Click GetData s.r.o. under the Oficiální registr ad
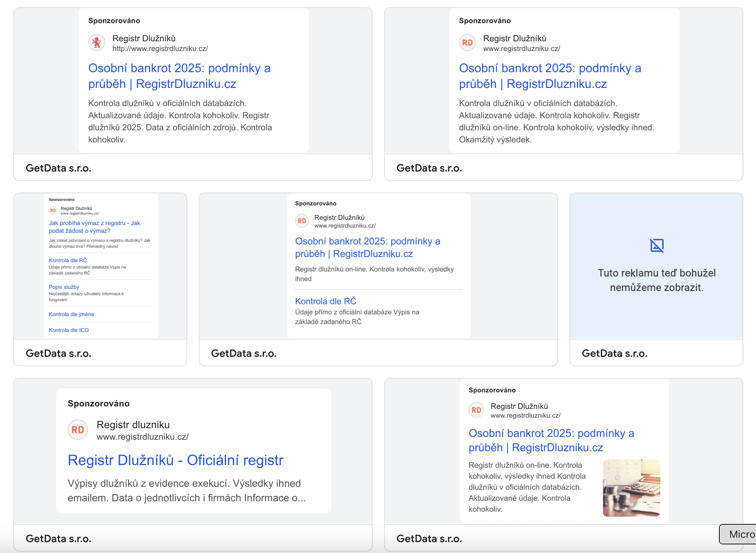The height and width of the screenshot is (553, 756). coord(59,539)
